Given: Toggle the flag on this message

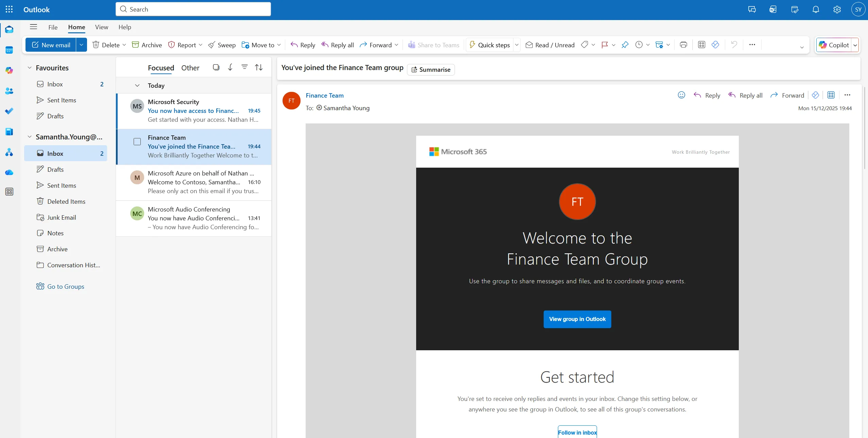Looking at the screenshot, I should tap(605, 45).
